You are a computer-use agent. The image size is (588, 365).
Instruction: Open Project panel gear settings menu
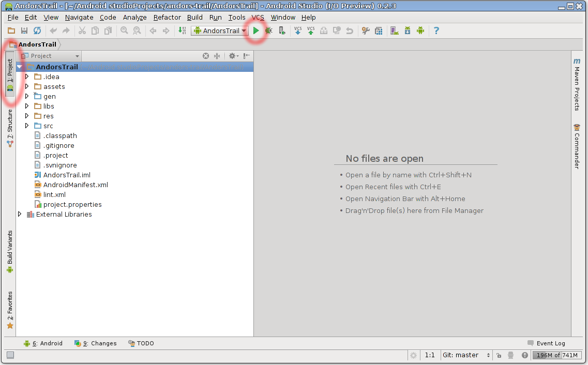(x=234, y=56)
